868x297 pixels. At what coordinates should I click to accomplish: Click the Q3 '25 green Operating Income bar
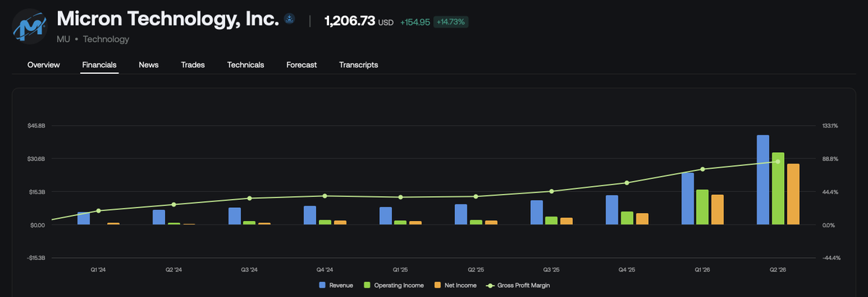pos(552,220)
